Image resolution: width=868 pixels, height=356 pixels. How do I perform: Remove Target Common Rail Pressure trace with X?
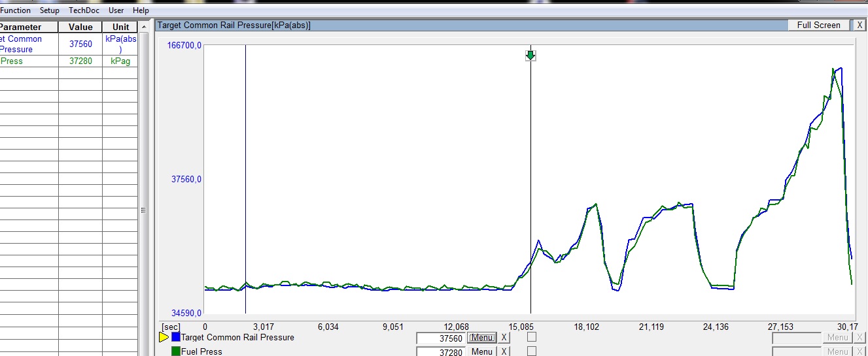click(x=504, y=338)
